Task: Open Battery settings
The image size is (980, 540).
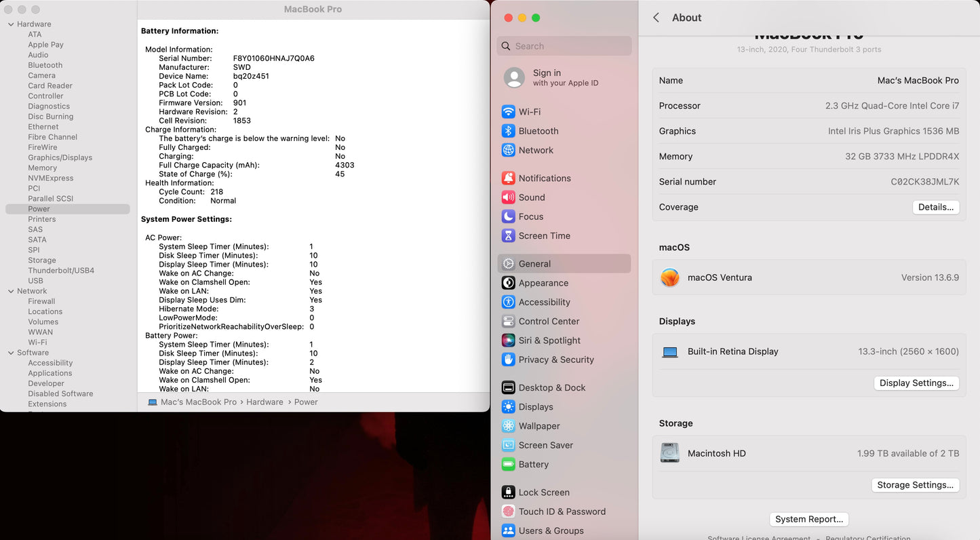Action: click(x=533, y=464)
